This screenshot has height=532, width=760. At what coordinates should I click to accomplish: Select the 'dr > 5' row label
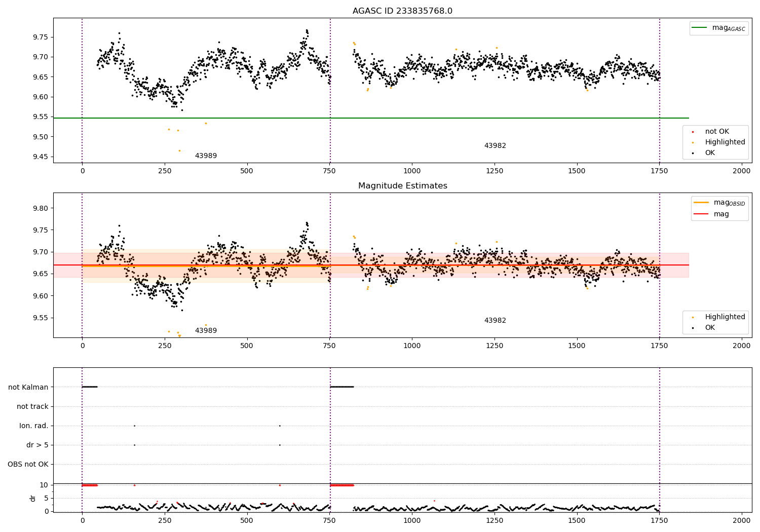(x=37, y=445)
